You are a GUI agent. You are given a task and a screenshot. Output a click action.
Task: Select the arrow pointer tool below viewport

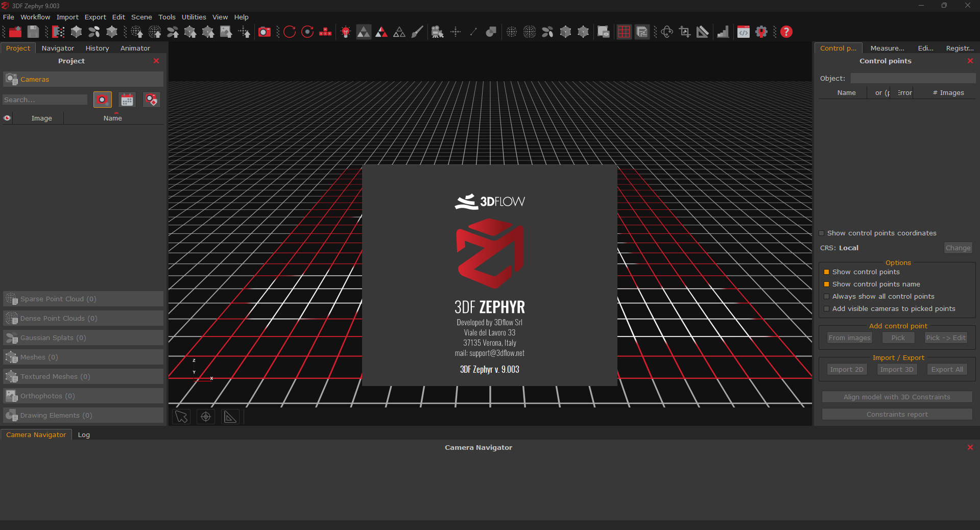pyautogui.click(x=181, y=417)
